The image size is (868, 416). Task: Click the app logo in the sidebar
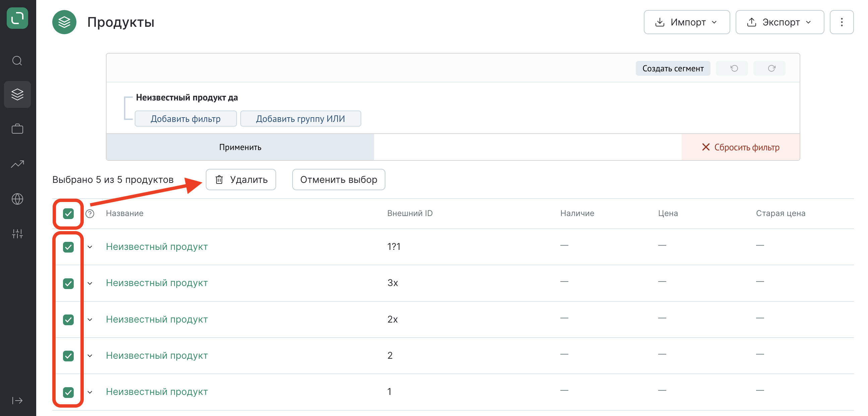[x=17, y=18]
